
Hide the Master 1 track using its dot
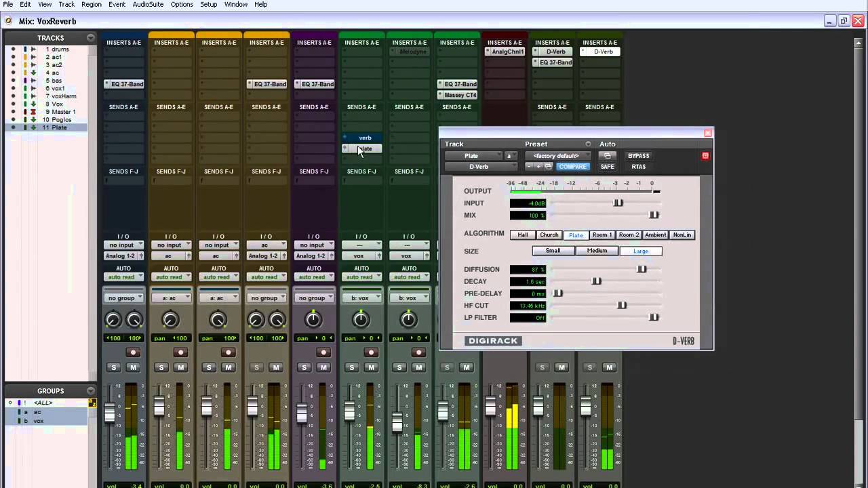click(x=13, y=112)
